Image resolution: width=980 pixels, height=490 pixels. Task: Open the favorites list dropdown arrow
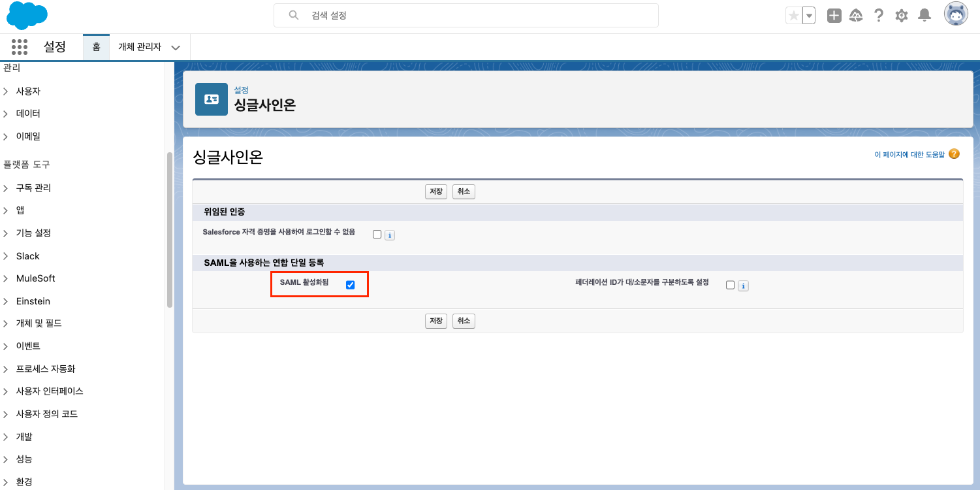click(809, 16)
